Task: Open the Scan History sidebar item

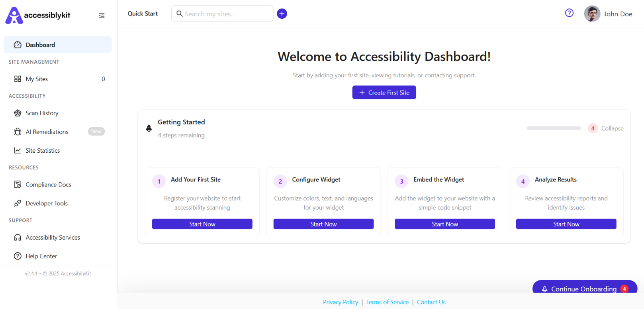Action: tap(58, 113)
